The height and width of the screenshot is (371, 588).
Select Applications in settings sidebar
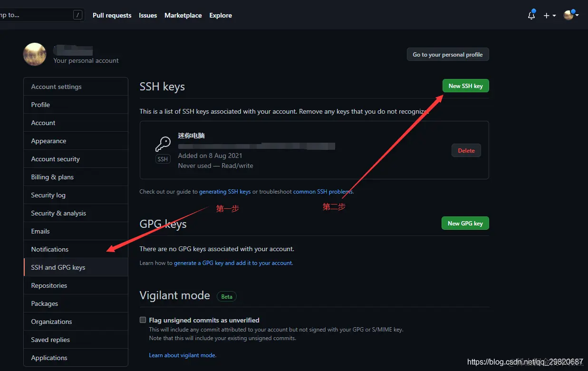click(76, 358)
